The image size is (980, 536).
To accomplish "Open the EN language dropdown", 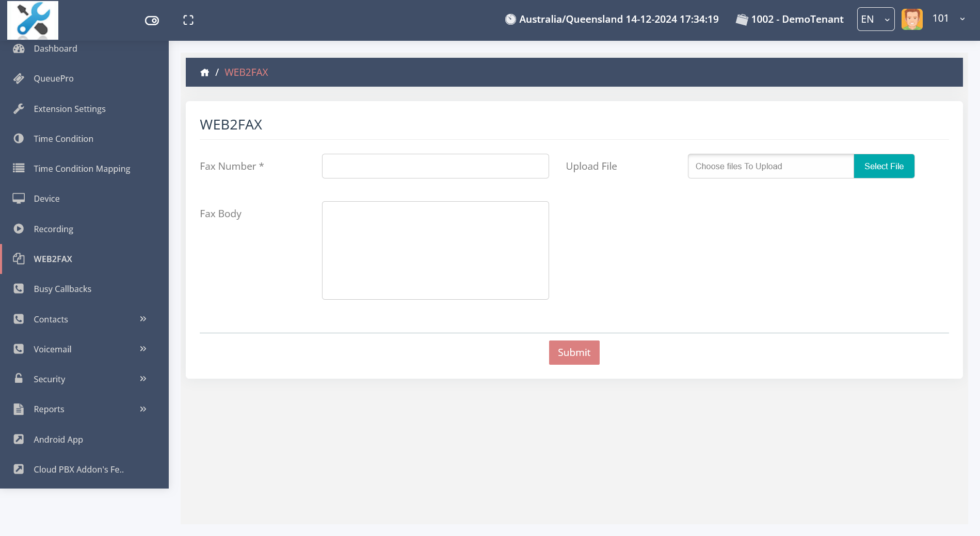I will (875, 20).
